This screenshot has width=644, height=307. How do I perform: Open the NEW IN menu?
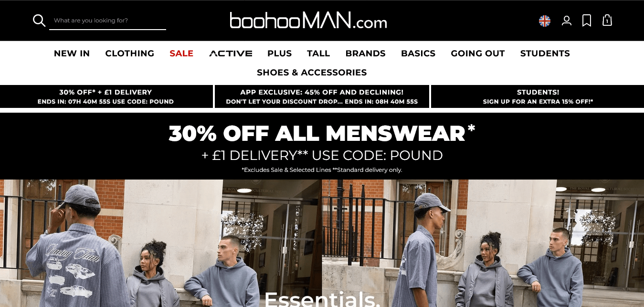pyautogui.click(x=72, y=53)
